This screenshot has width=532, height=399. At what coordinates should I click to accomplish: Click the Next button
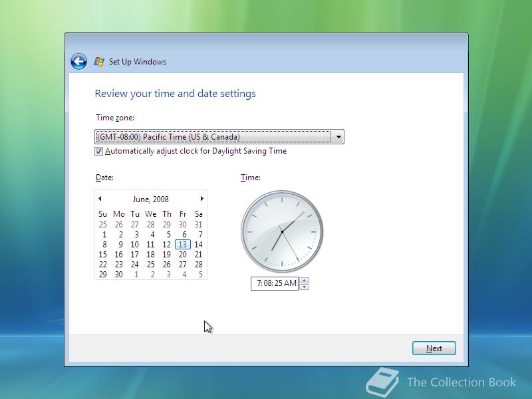tap(434, 348)
